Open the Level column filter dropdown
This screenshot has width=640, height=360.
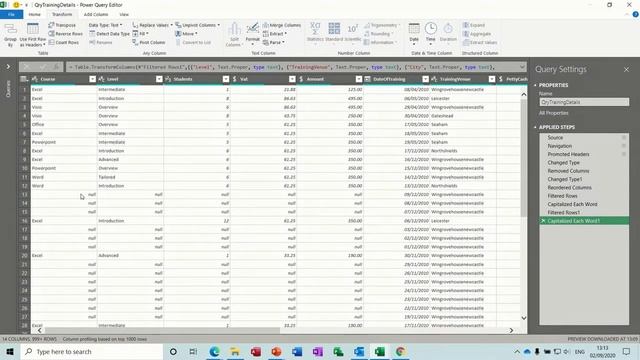coord(159,79)
